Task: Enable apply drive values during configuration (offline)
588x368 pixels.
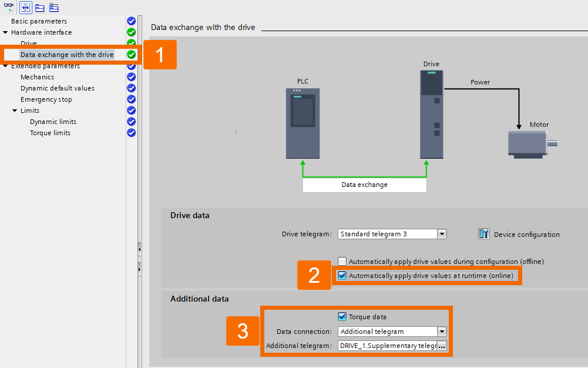Action: [x=341, y=262]
